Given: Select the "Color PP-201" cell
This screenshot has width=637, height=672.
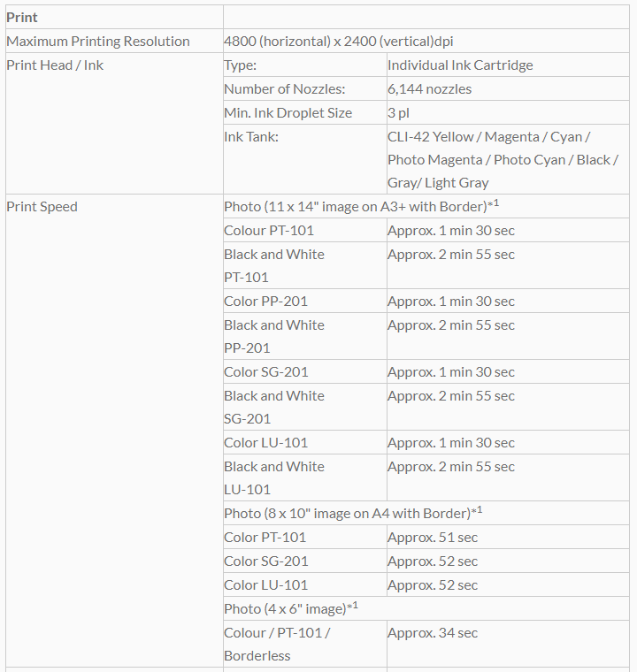Looking at the screenshot, I should pyautogui.click(x=266, y=302).
